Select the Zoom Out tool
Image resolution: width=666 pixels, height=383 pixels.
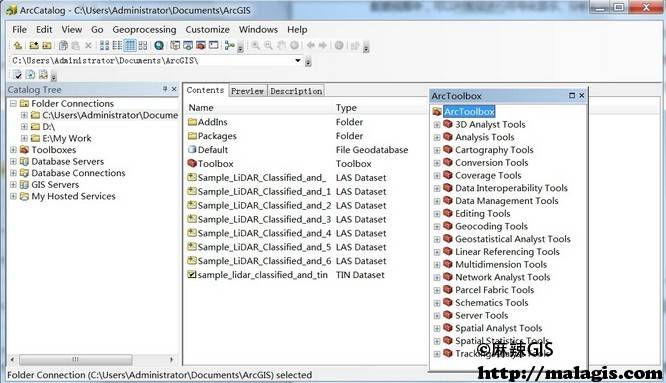[x=268, y=45]
